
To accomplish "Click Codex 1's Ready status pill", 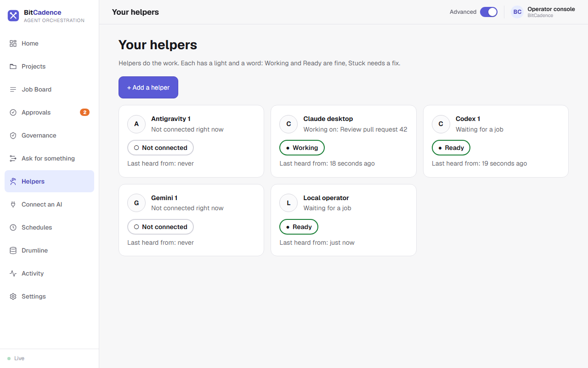I will click(451, 148).
